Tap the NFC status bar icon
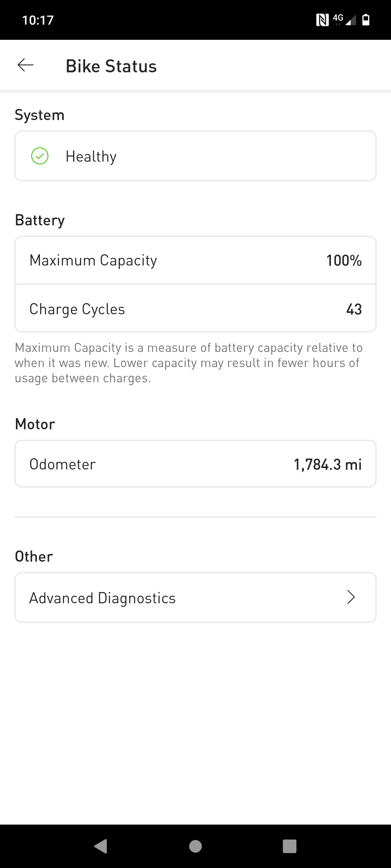Image resolution: width=391 pixels, height=868 pixels. pos(322,20)
